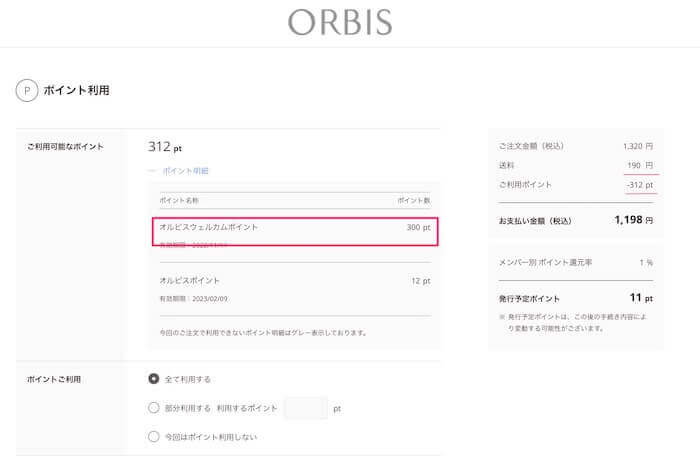Click the 312 pt available points value
The image size is (700, 460).
coord(165,146)
